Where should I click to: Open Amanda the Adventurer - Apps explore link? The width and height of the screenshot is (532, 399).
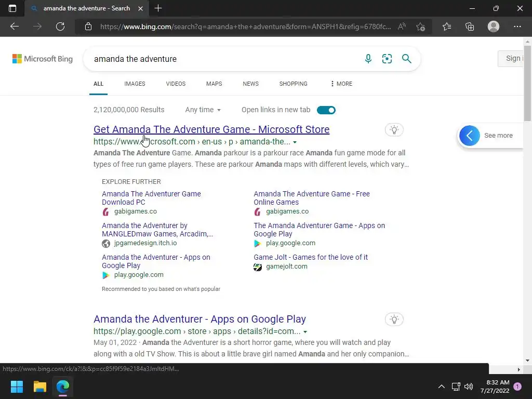156,261
